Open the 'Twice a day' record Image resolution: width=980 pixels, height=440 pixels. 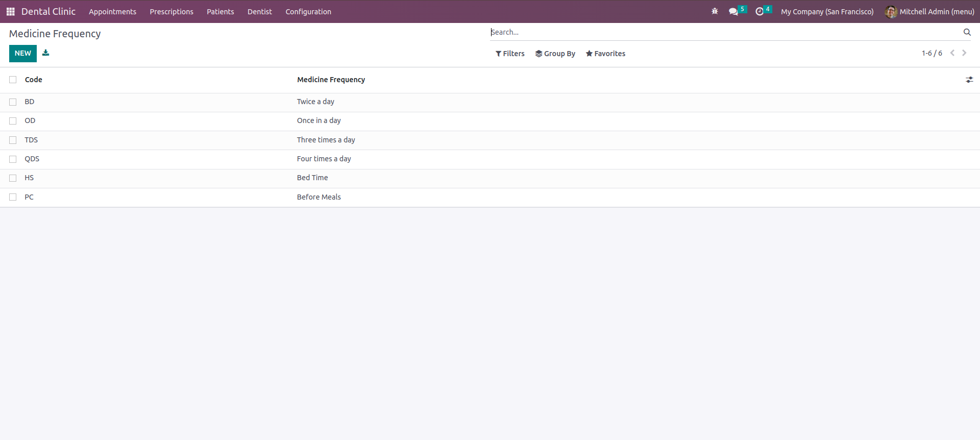point(315,102)
